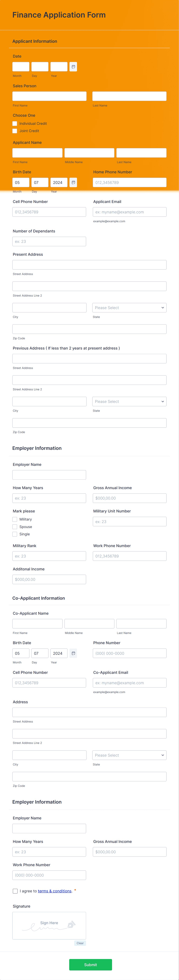Check the Individual Credit option
The height and width of the screenshot is (980, 179).
click(15, 124)
